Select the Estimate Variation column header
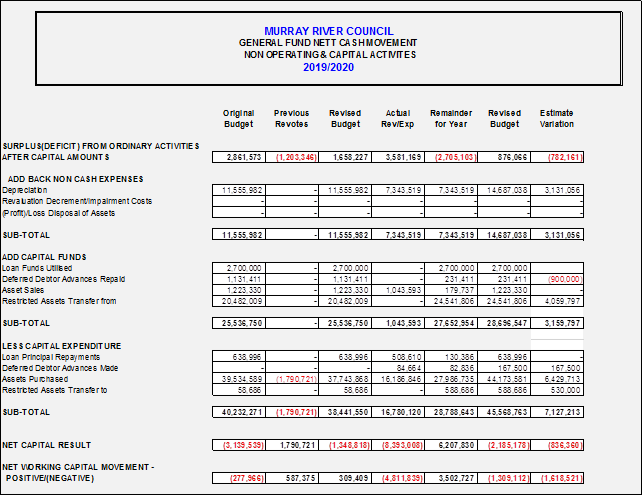The width and height of the screenshot is (643, 496). click(557, 118)
